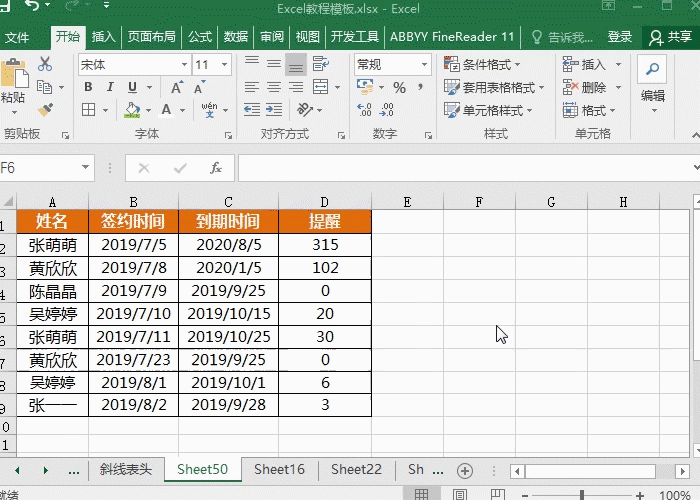Align cell text right
The image size is (700, 500).
click(x=296, y=87)
